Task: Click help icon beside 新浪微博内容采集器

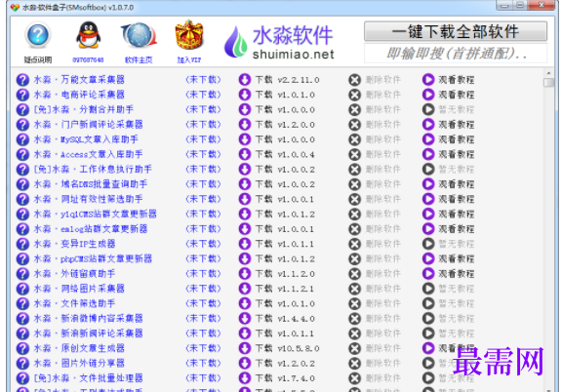Action: point(22,319)
